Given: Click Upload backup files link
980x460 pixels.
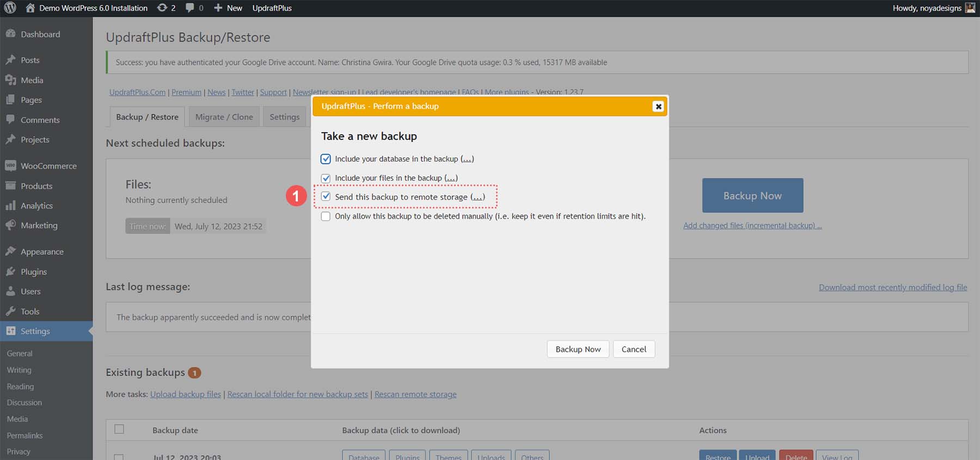Looking at the screenshot, I should 186,394.
